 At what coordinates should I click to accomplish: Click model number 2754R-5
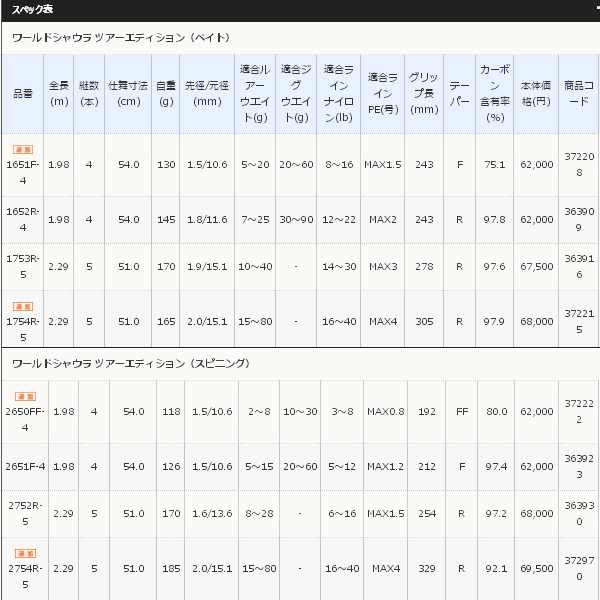tap(25, 576)
